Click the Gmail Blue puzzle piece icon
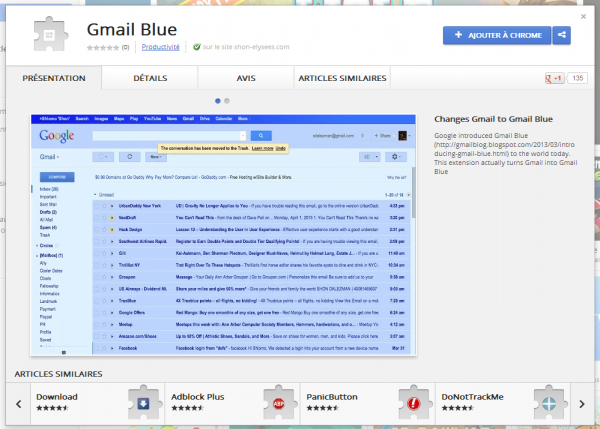This screenshot has width=600, height=429. (51, 34)
